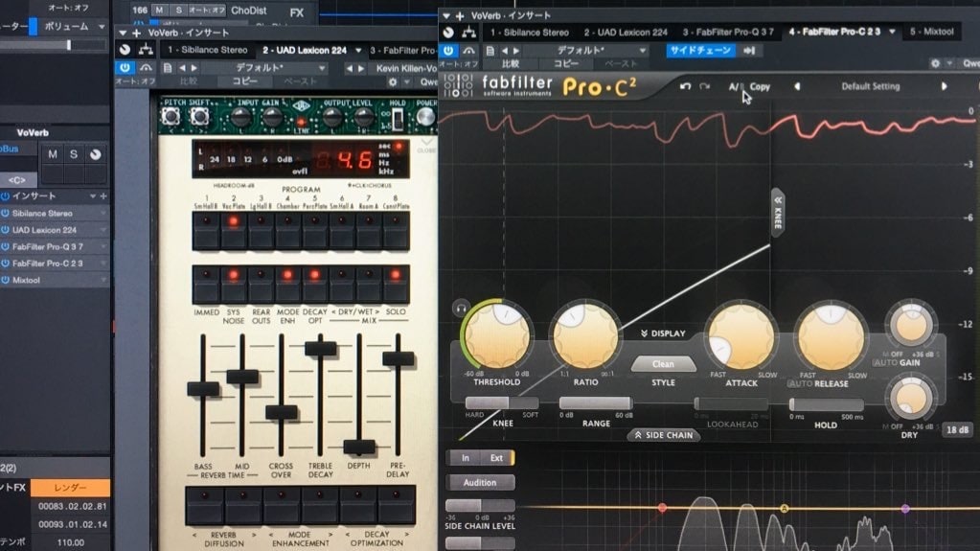Viewport: 980px width, 551px height.
Task: Collapse Lexicon window with title triangle
Action: [124, 33]
